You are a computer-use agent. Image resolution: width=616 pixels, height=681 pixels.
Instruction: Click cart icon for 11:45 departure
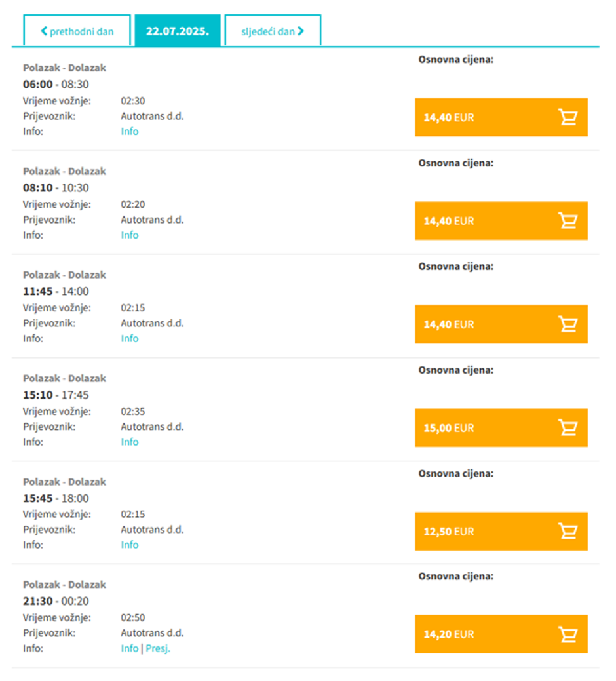coord(568,324)
